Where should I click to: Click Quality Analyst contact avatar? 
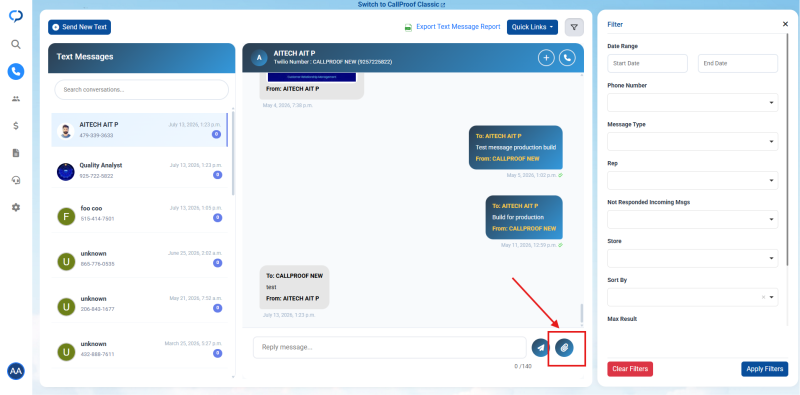pyautogui.click(x=65, y=171)
